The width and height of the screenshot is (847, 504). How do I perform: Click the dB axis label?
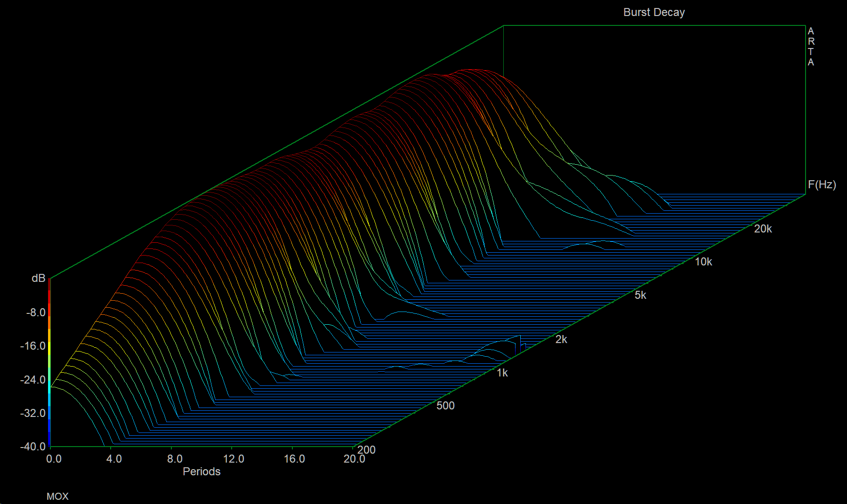[38, 278]
